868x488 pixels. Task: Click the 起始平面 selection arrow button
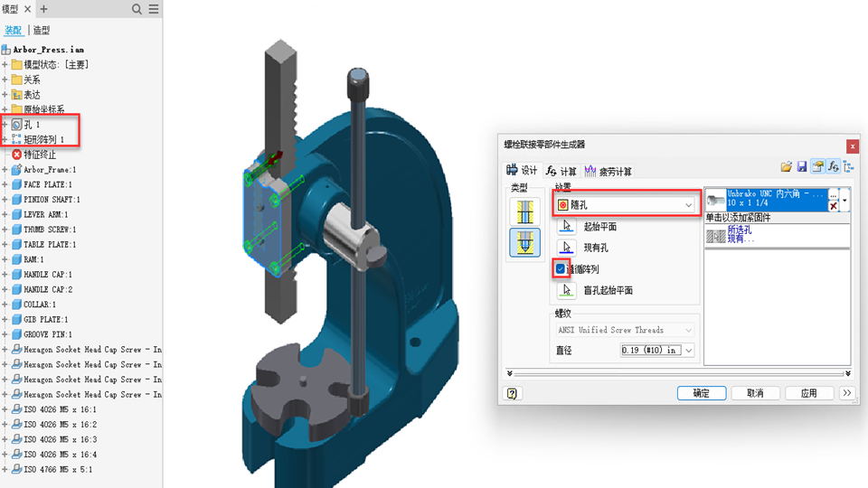566,226
